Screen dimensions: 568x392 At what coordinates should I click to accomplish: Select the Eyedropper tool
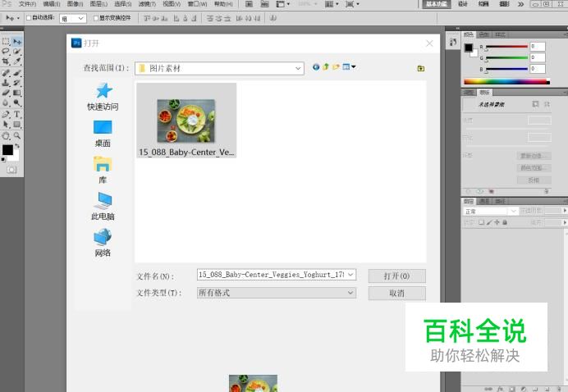(x=16, y=62)
